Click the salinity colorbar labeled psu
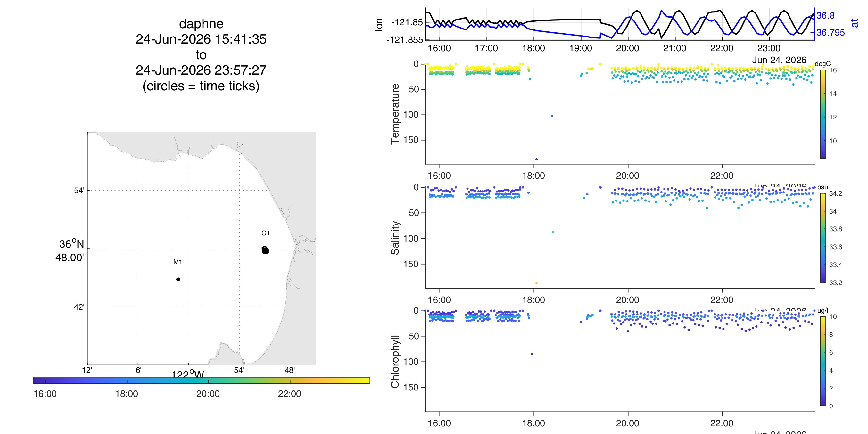Image resolution: width=868 pixels, height=434 pixels. coord(823,238)
